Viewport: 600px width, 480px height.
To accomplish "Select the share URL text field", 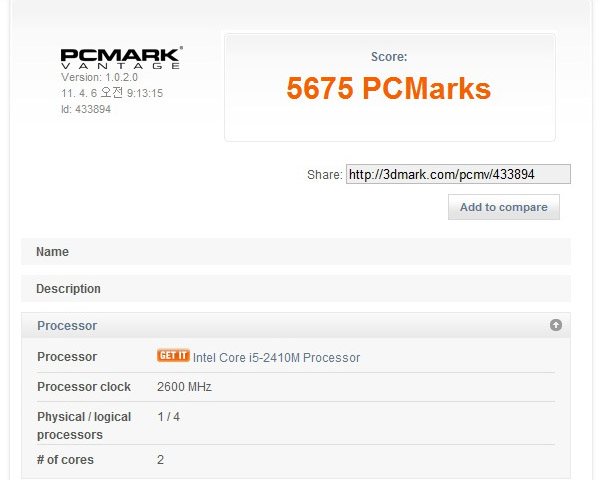I will tap(458, 174).
